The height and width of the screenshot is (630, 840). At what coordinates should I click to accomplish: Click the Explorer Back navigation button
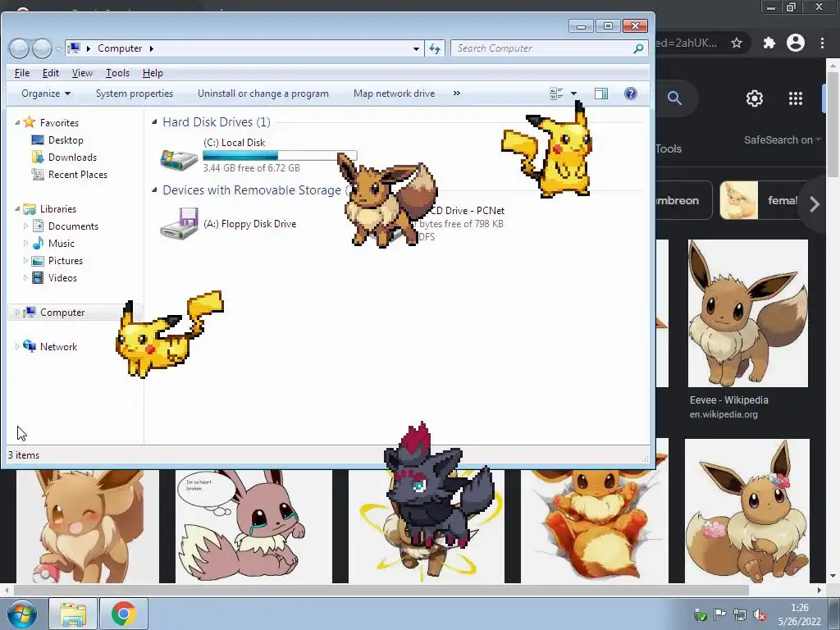tap(20, 48)
